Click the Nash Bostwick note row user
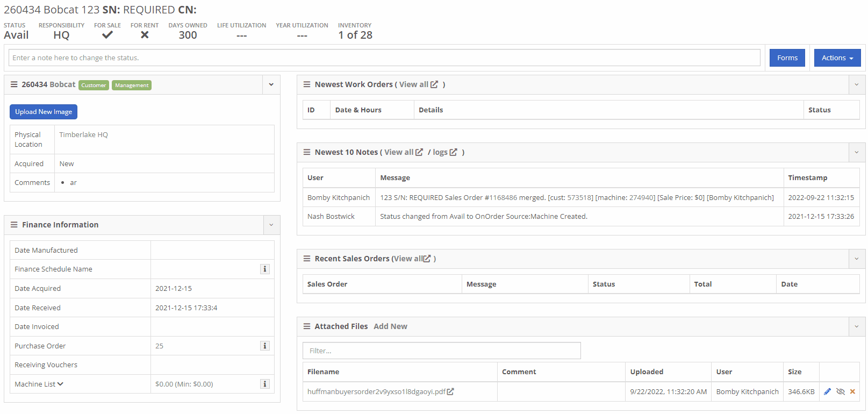This screenshot has width=868, height=414. click(x=331, y=216)
